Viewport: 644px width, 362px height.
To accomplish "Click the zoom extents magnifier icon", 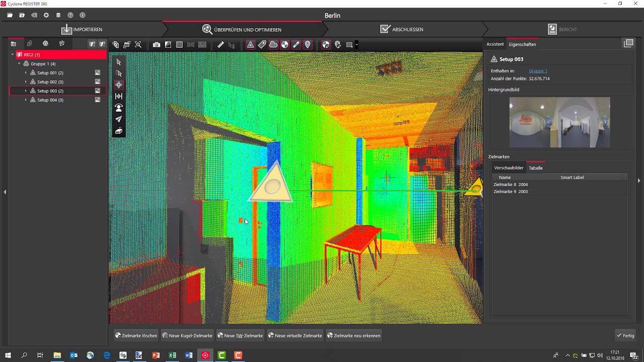I will click(x=138, y=45).
